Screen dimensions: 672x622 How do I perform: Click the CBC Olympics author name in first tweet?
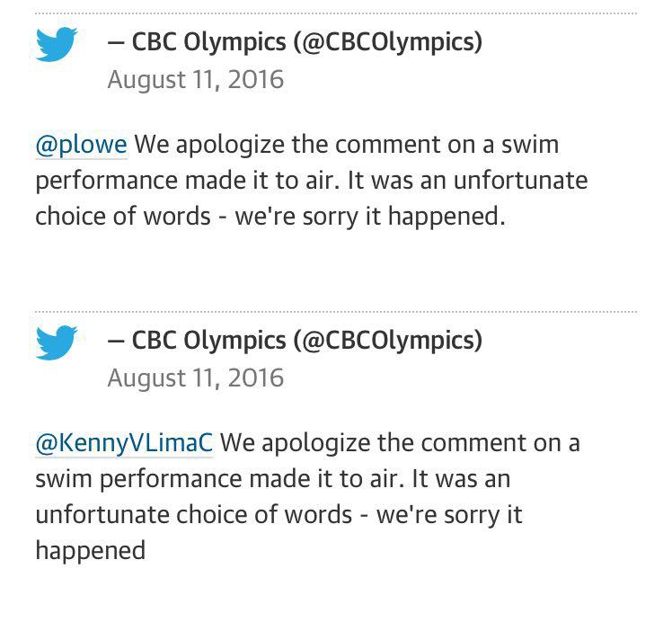pos(207,41)
